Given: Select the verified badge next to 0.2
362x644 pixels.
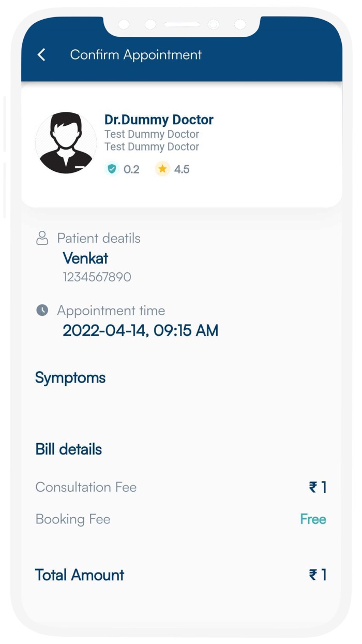Looking at the screenshot, I should [x=111, y=169].
